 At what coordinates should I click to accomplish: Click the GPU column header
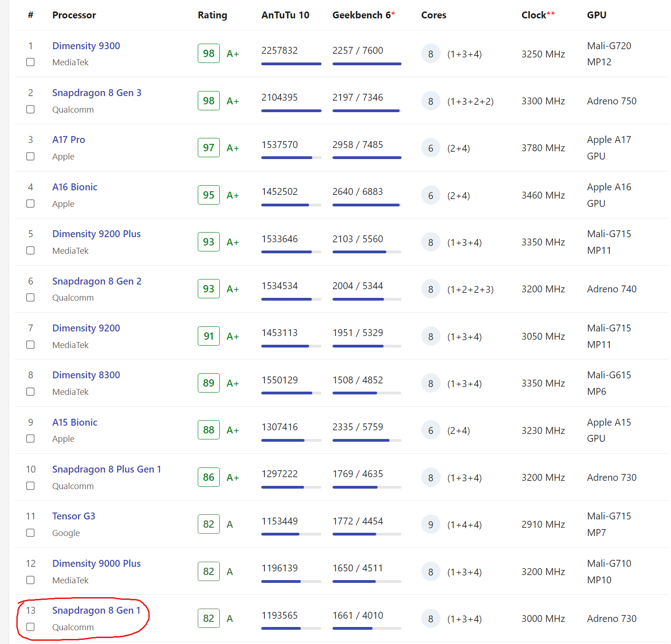(596, 15)
